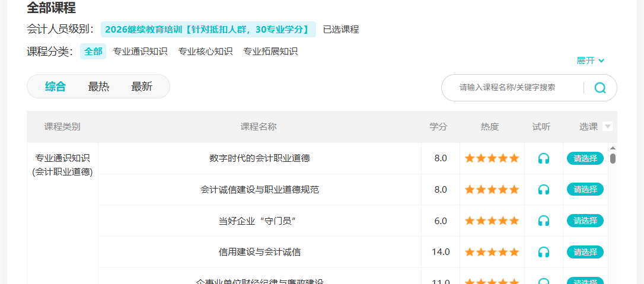Click the 学分 column header
This screenshot has width=644, height=284.
pos(438,127)
